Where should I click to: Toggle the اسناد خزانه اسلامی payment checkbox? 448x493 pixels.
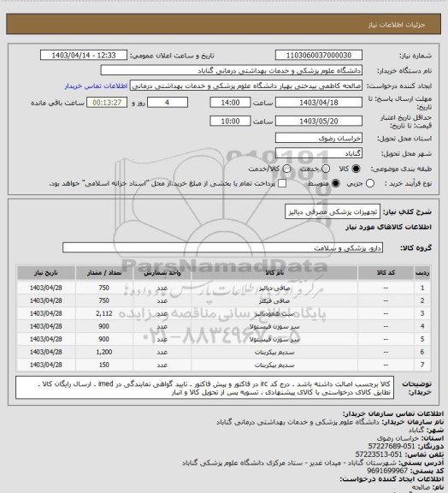click(x=282, y=183)
